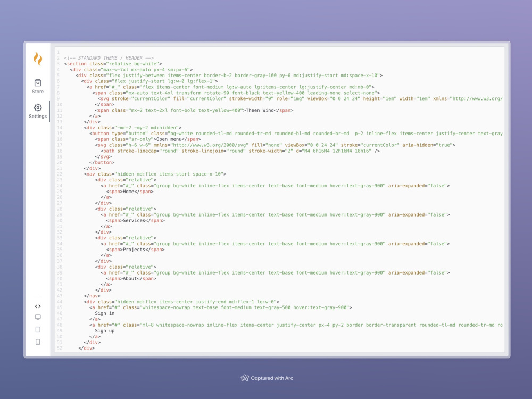
Task: Click the closing </nav> tag
Action: 92,296
